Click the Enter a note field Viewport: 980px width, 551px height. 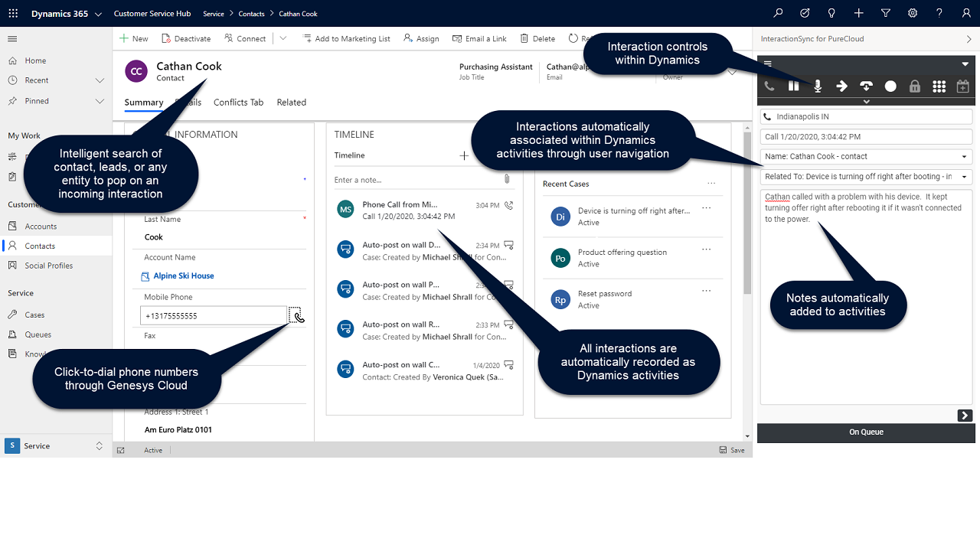[x=416, y=180]
